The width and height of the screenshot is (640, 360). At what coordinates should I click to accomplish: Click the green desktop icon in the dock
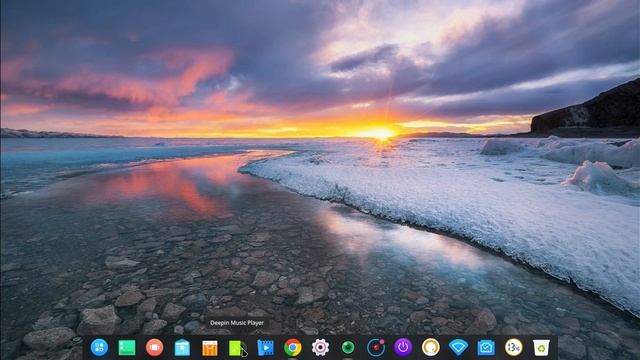(127, 348)
